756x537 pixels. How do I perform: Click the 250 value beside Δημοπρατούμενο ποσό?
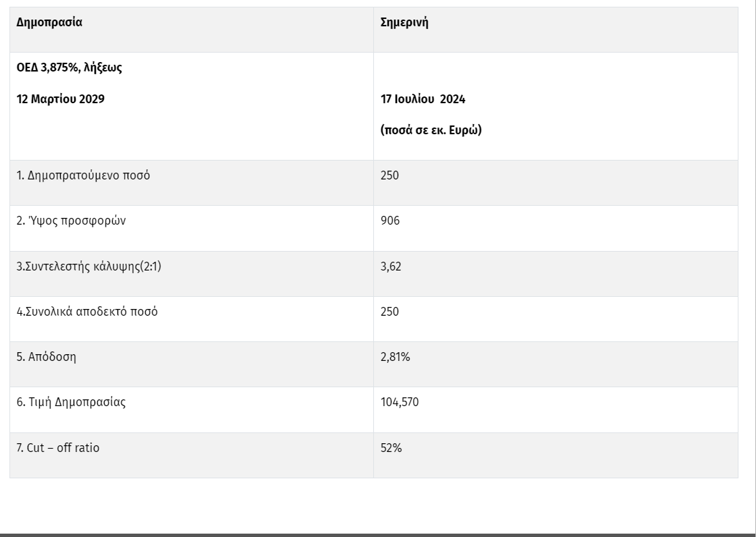point(390,175)
